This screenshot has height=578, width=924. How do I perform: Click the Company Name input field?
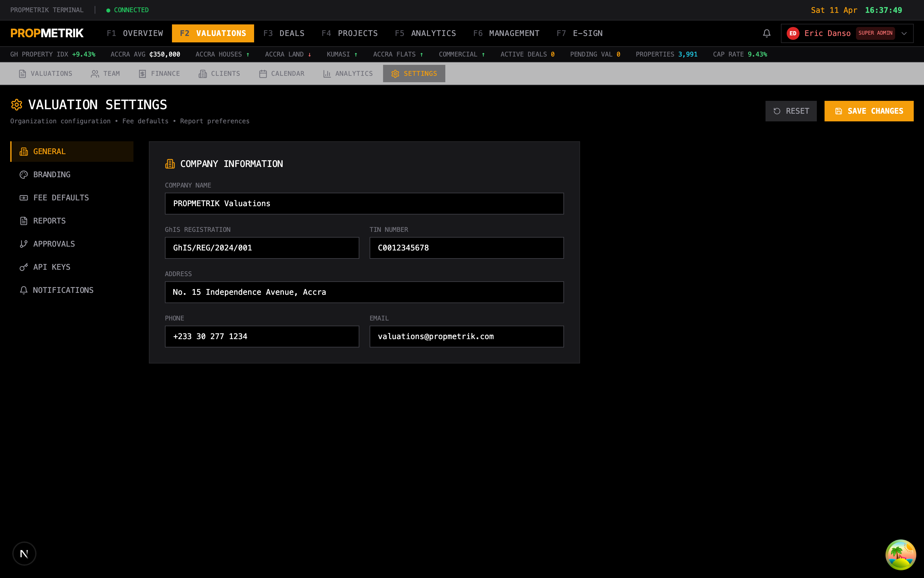pyautogui.click(x=364, y=204)
